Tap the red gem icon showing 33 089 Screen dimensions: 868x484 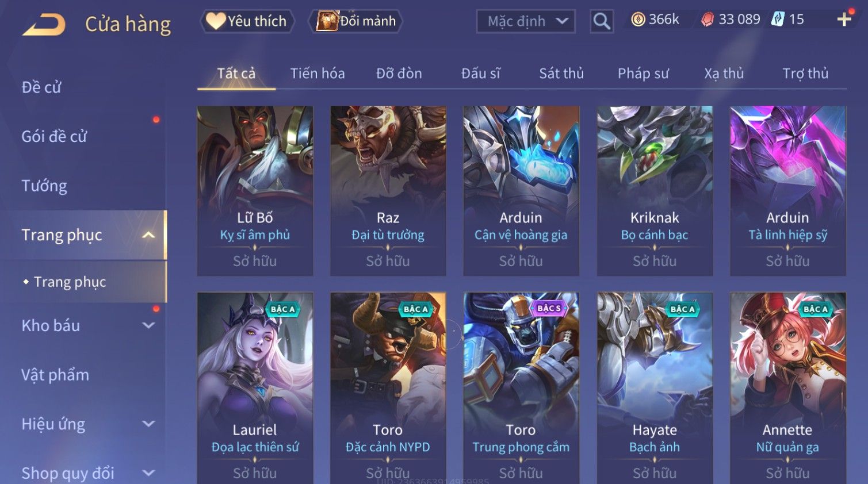(708, 20)
